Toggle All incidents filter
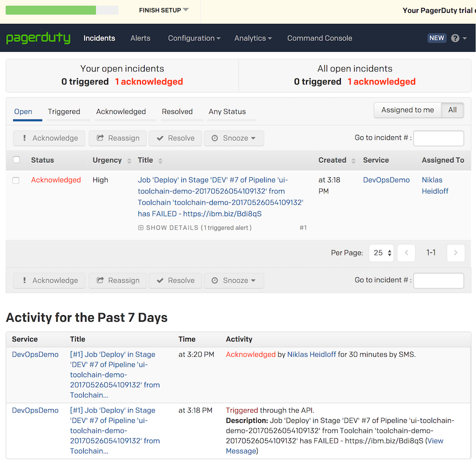Image resolution: width=476 pixels, height=462 pixels. 452,110
